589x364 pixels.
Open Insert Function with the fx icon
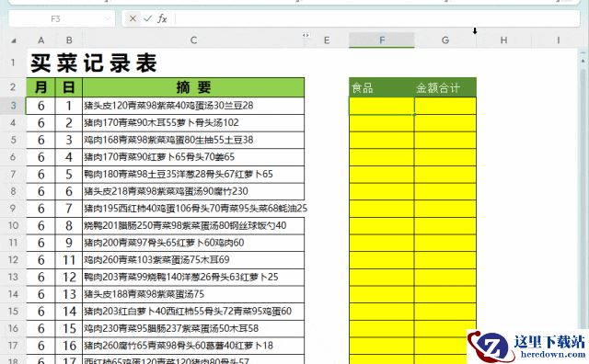pyautogui.click(x=162, y=18)
